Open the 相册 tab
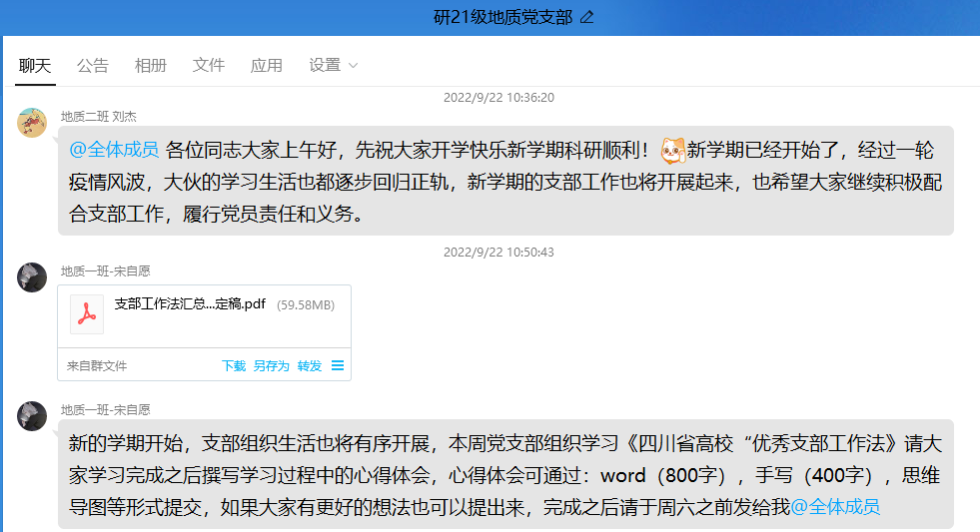Image resolution: width=980 pixels, height=532 pixels. point(151,65)
